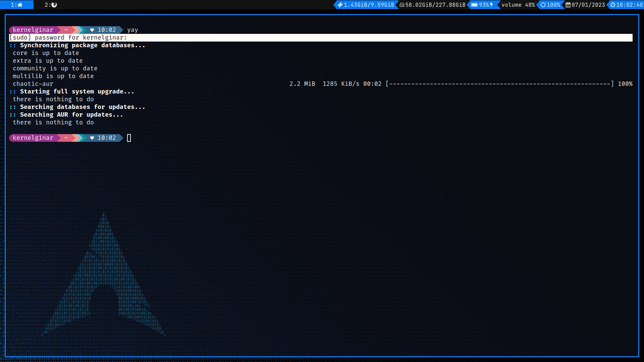
Task: Click the disk drive usage icon
Action: pyautogui.click(x=401, y=5)
